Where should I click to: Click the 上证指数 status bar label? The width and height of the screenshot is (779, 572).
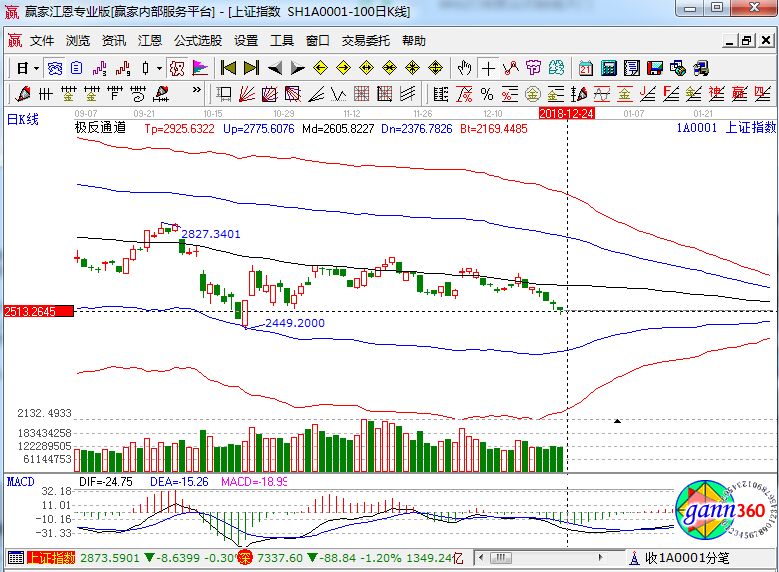[51, 557]
